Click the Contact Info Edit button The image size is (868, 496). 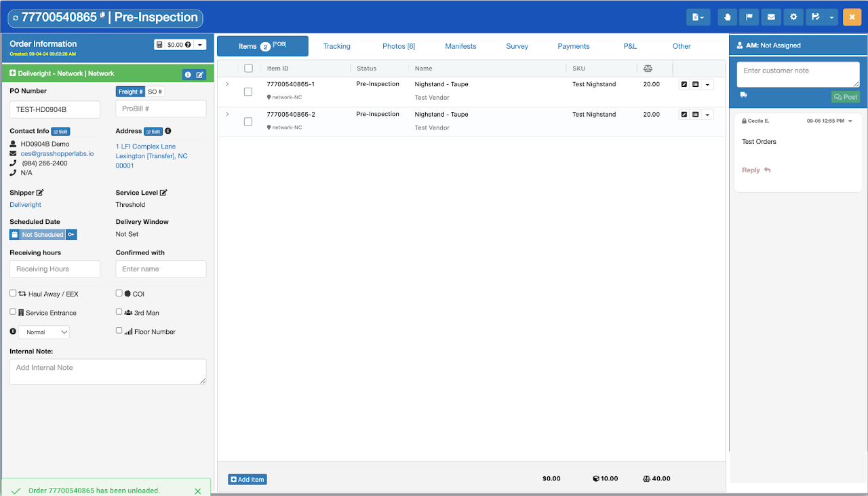[x=60, y=132]
